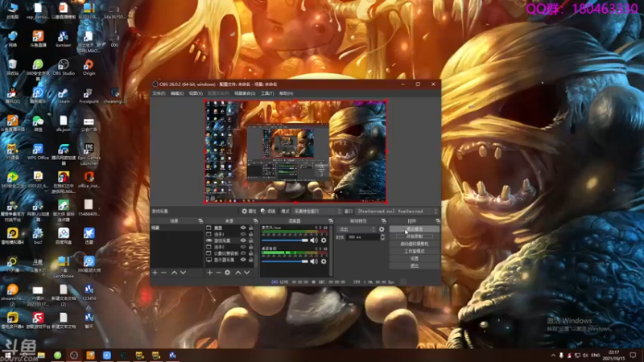
Task: Expand the 窗口 window selection dropdown
Action: click(397, 212)
